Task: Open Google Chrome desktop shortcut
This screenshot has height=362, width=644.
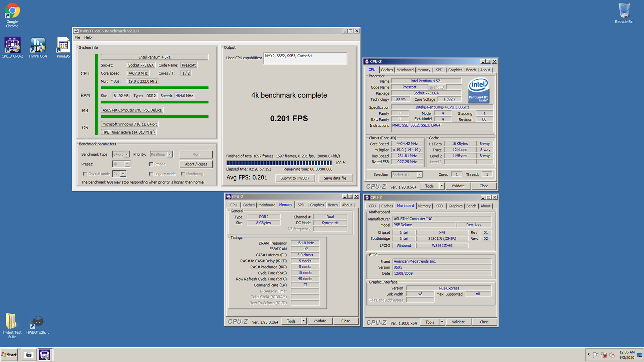Action: [x=12, y=15]
